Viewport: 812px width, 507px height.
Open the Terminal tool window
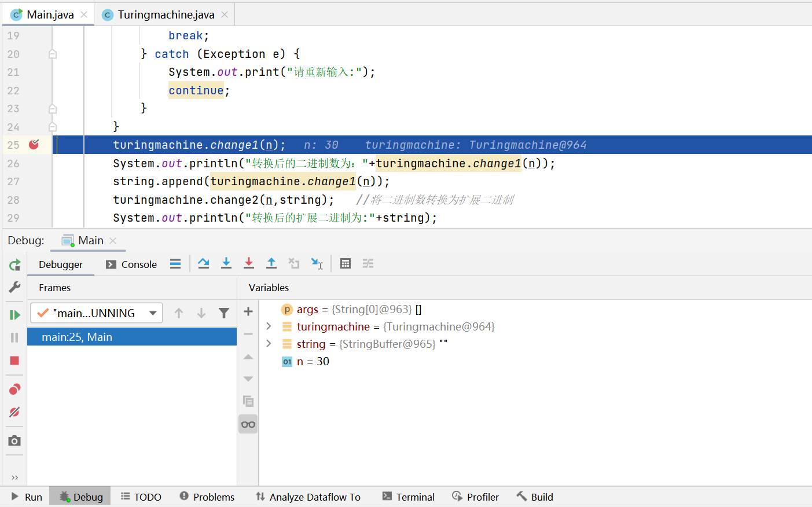click(408, 497)
